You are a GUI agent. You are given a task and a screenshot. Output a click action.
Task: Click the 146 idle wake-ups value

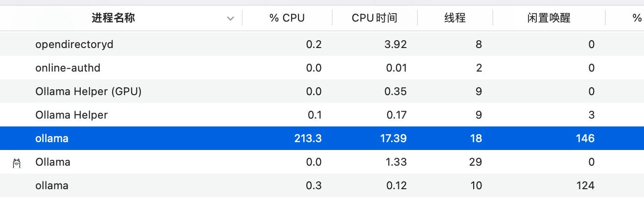[585, 139]
